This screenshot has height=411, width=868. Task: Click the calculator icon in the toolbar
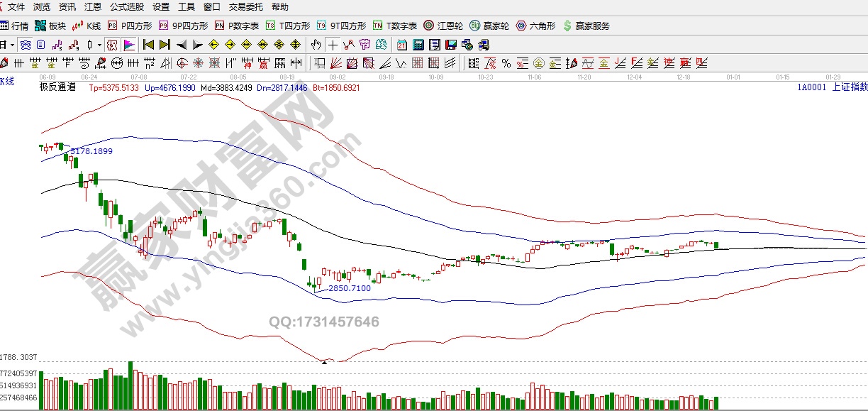(418, 45)
